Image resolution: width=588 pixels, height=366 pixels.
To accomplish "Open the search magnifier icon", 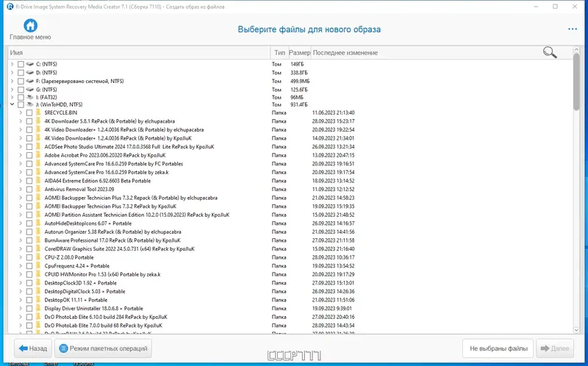I will (550, 52).
